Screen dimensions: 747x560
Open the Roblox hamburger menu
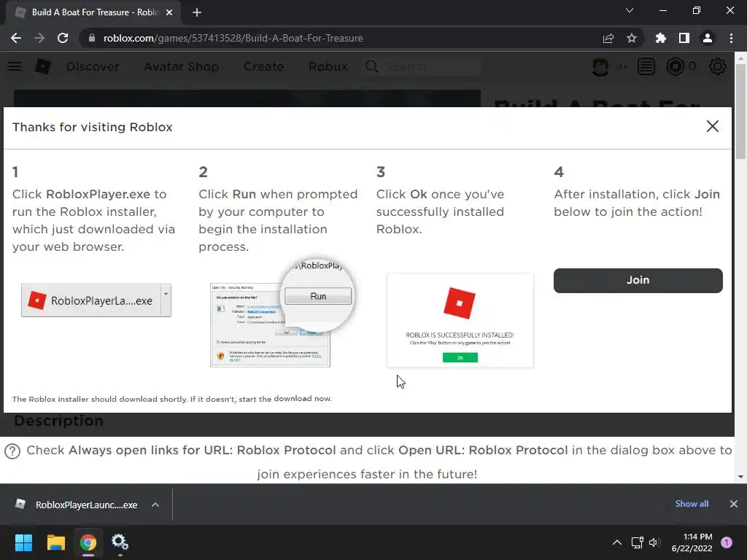coord(15,66)
